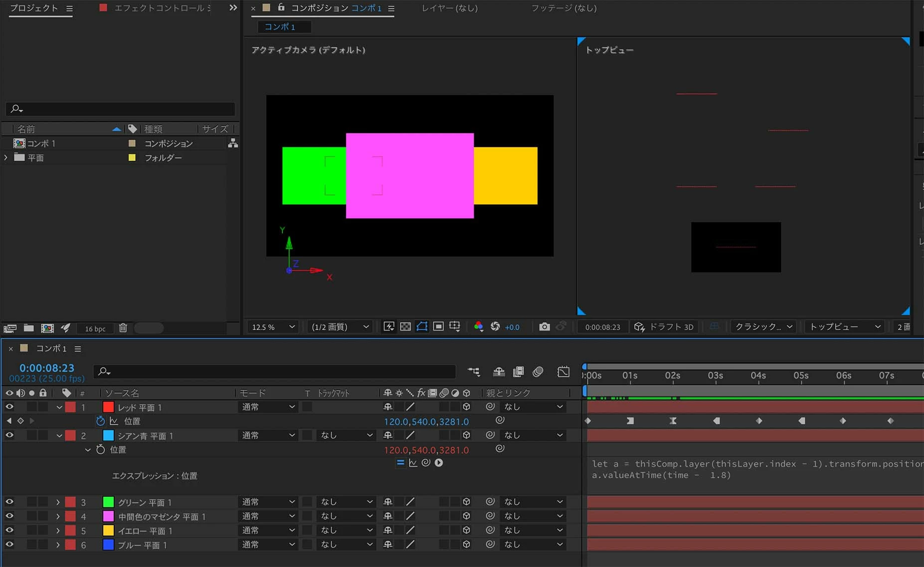Enable motion blur icon in timeline toolbar
This screenshot has width=924, height=567.
pos(538,372)
